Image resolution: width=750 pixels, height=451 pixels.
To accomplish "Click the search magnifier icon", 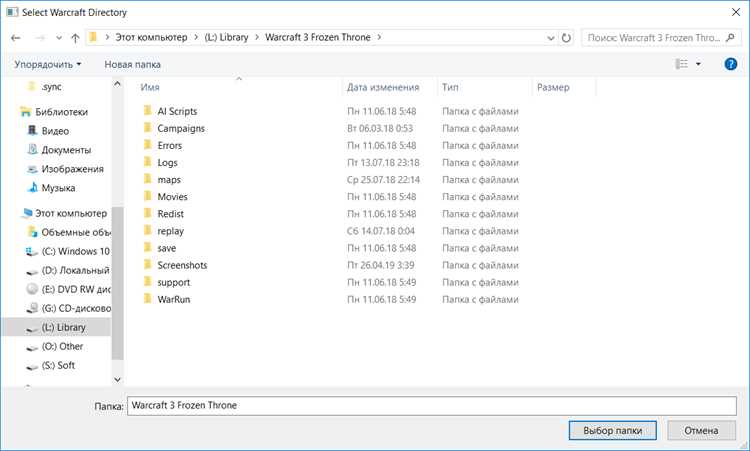I will pos(730,37).
